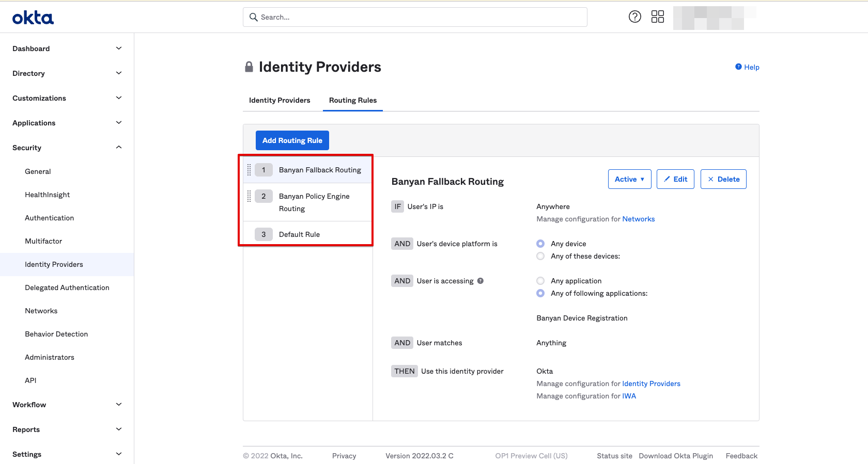Click the Okta logo
The width and height of the screenshot is (868, 464).
33,18
